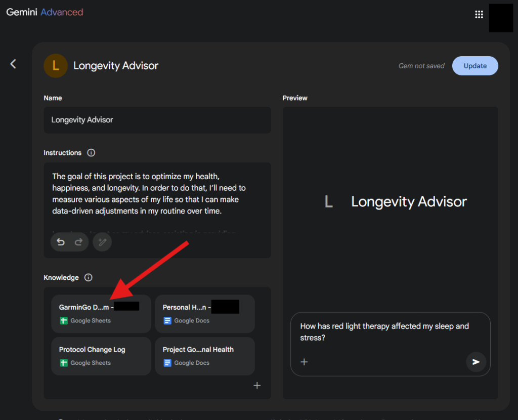Add attachment in preview chat box
This screenshot has width=518, height=420.
pyautogui.click(x=304, y=362)
